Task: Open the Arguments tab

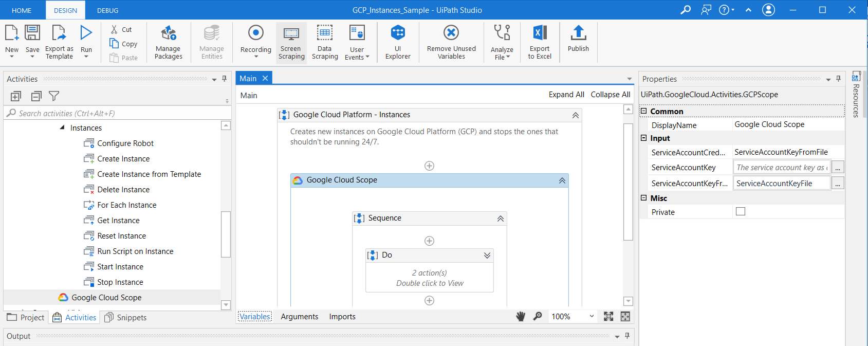Action: (300, 317)
